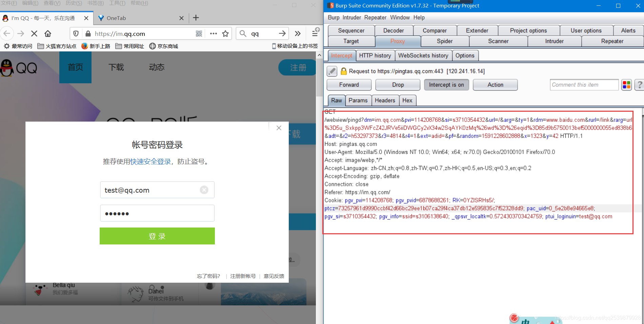The width and height of the screenshot is (644, 324).
Task: Open the Target tab
Action: pos(351,41)
